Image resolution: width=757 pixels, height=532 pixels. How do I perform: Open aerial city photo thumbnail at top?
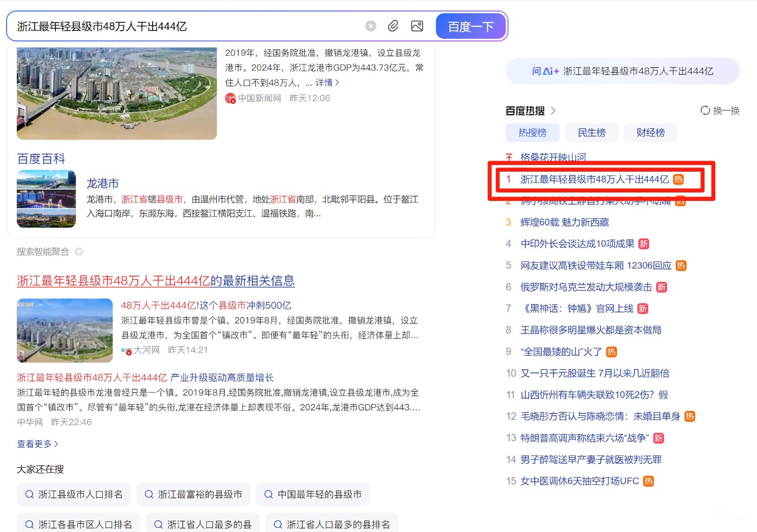click(117, 93)
